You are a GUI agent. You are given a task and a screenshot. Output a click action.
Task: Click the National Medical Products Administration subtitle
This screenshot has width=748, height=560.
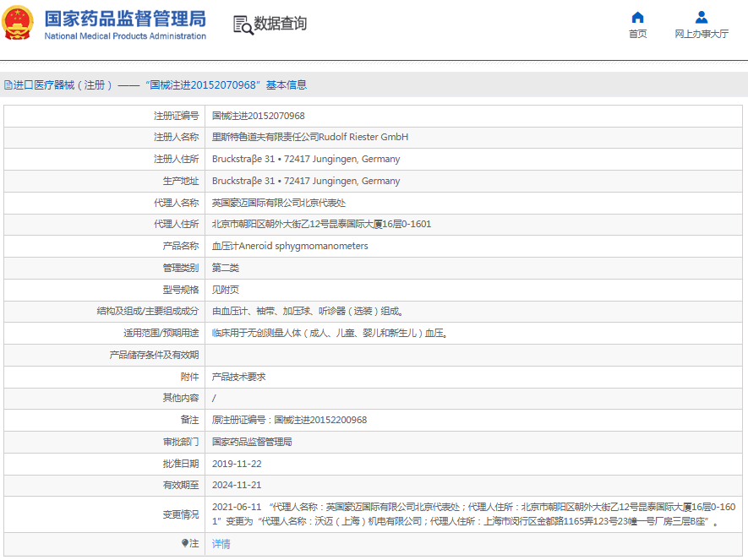coord(124,36)
